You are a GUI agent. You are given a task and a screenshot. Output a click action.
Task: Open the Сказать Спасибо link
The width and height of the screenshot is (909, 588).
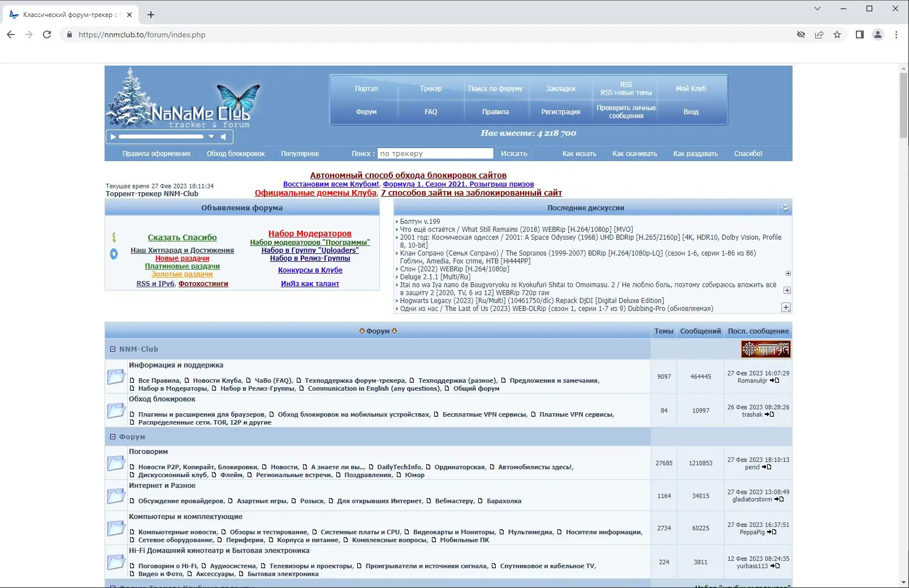tap(182, 237)
